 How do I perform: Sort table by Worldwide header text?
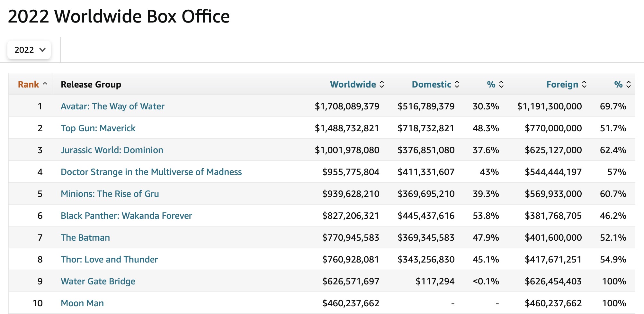click(x=353, y=84)
